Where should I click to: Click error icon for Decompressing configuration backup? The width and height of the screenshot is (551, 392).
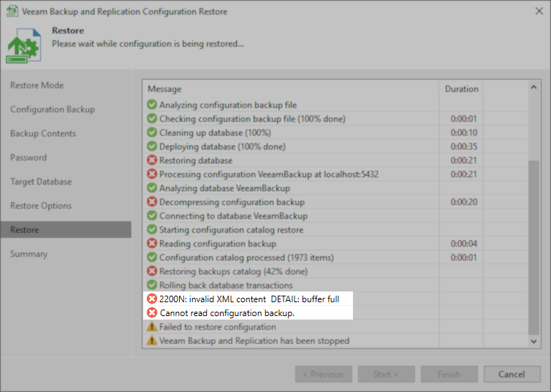click(x=152, y=201)
